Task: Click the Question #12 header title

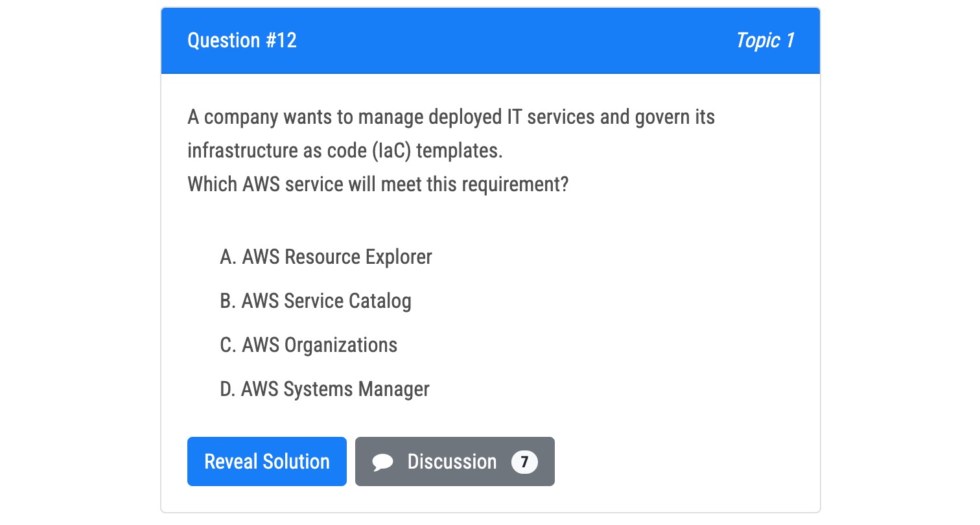Action: 242,40
